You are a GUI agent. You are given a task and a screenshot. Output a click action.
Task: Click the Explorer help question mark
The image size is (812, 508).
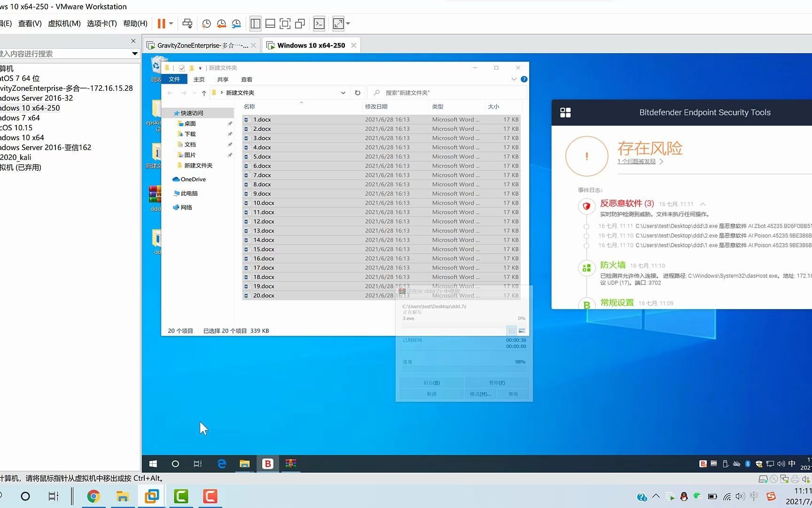(524, 79)
